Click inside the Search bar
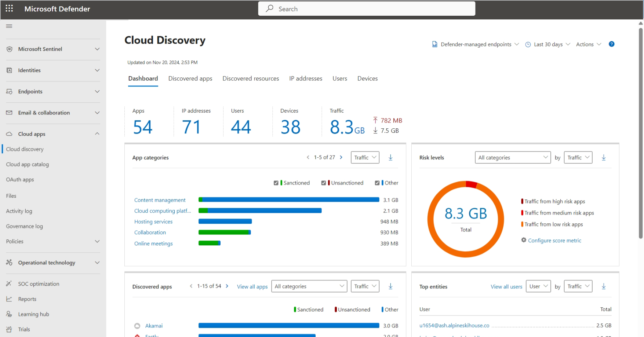 [x=366, y=8]
